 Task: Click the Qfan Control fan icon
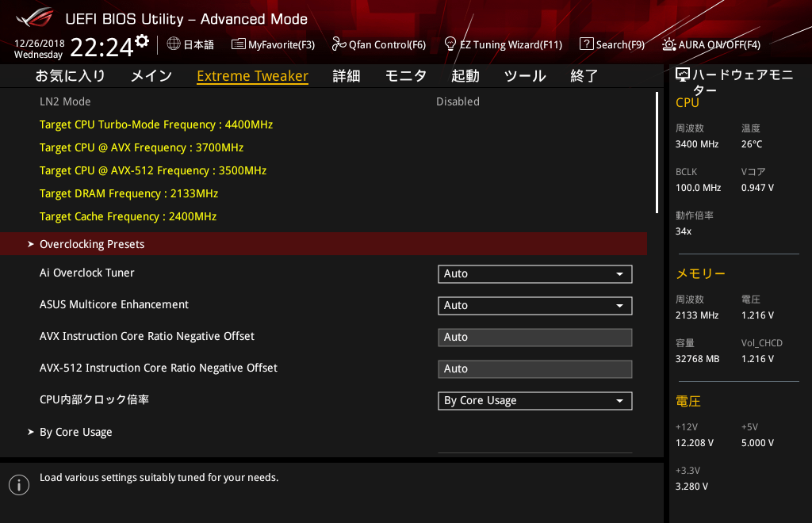click(339, 44)
